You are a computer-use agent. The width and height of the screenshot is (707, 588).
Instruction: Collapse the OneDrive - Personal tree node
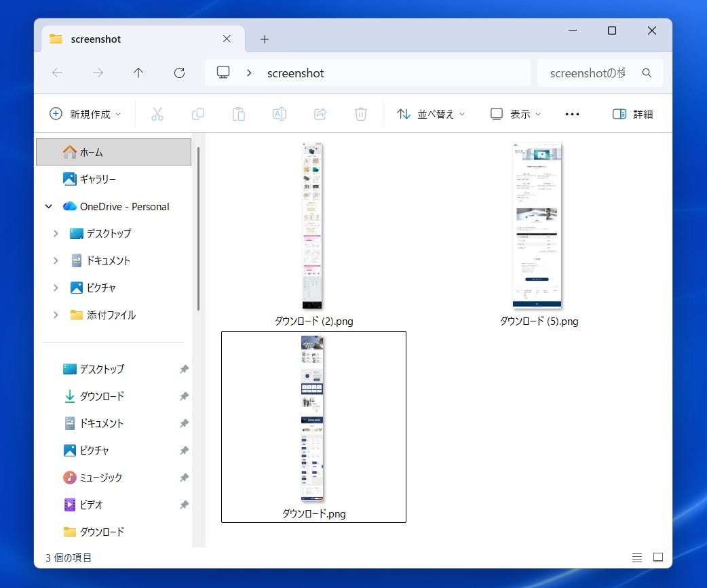tap(49, 206)
